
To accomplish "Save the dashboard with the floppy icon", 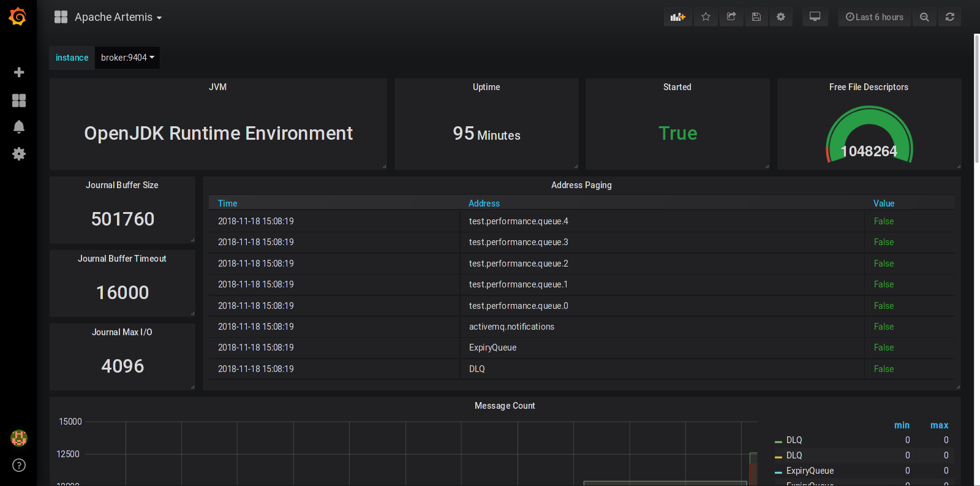I will [756, 17].
